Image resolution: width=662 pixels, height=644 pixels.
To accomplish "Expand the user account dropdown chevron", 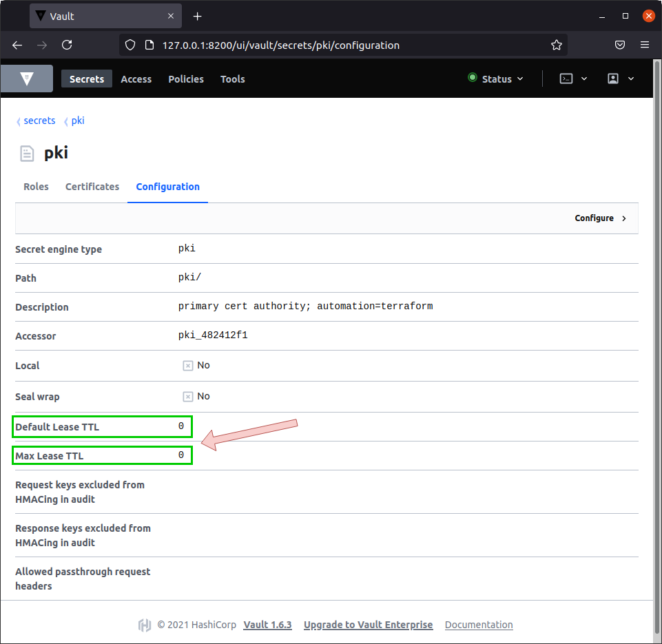I will click(631, 79).
